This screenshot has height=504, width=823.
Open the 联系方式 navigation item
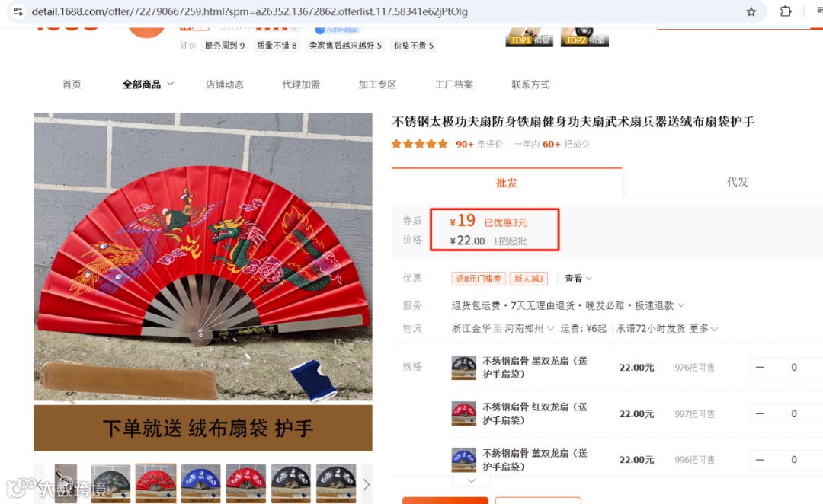pyautogui.click(x=530, y=85)
